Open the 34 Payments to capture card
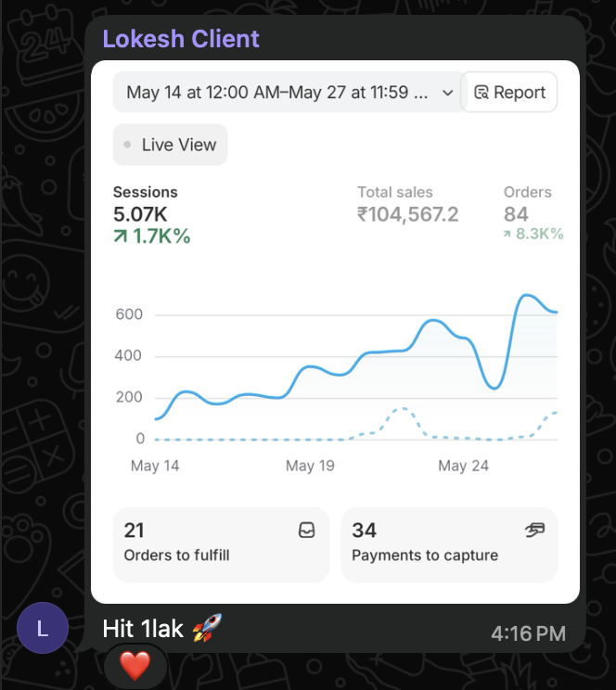This screenshot has width=616, height=690. click(x=449, y=544)
